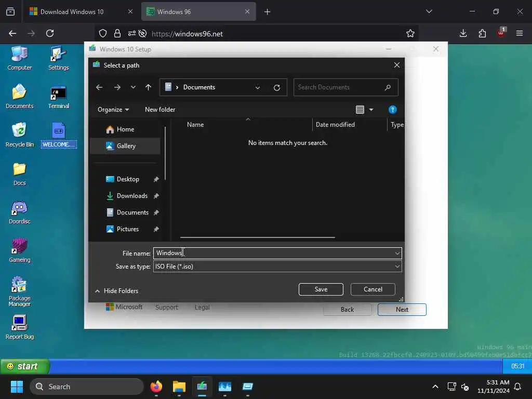Screen dimensions: 532x399
Task: Expand the address path history dropdown
Action: click(258, 87)
